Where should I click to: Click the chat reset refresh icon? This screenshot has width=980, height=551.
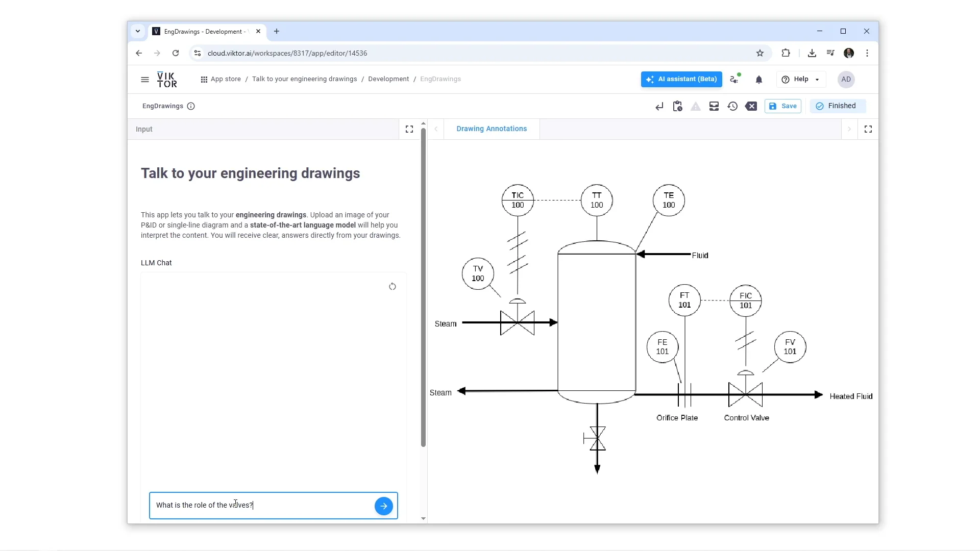392,287
